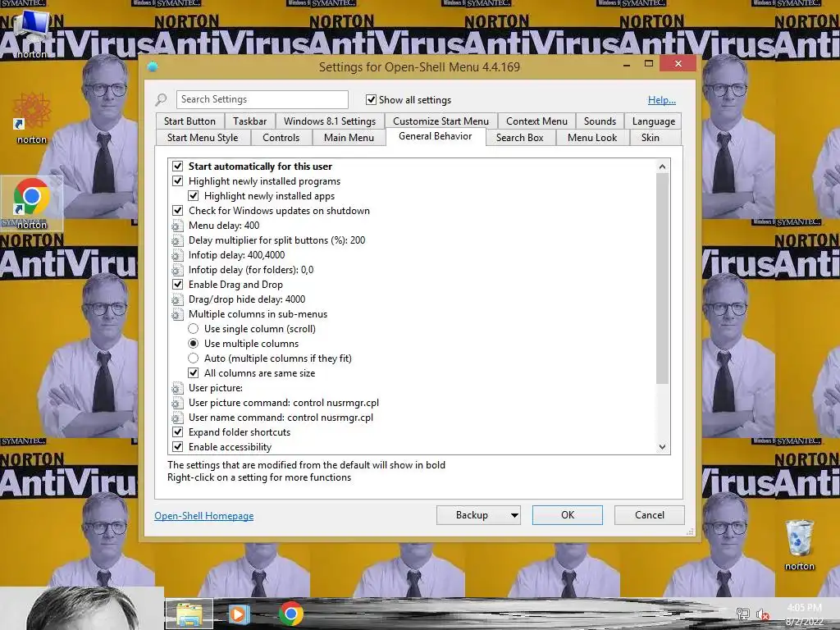The image size is (840, 630).
Task: Click the magnifier icon beside Search Settings
Action: pos(162,99)
